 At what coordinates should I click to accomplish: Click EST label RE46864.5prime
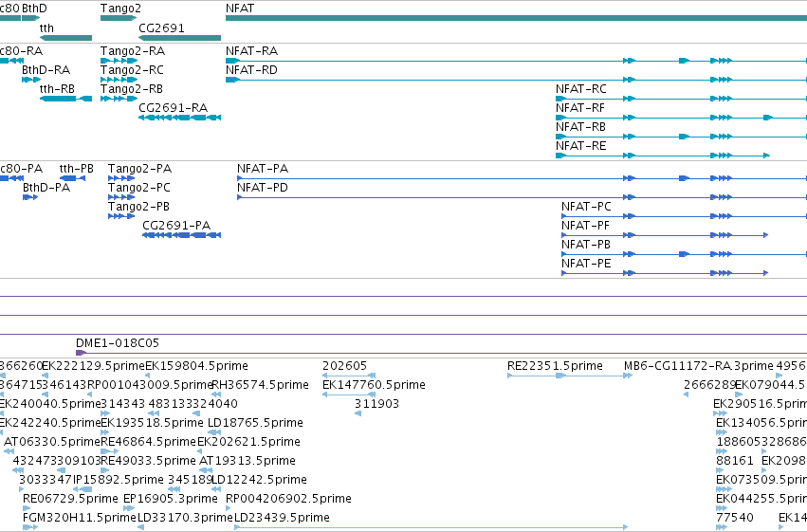point(148,442)
